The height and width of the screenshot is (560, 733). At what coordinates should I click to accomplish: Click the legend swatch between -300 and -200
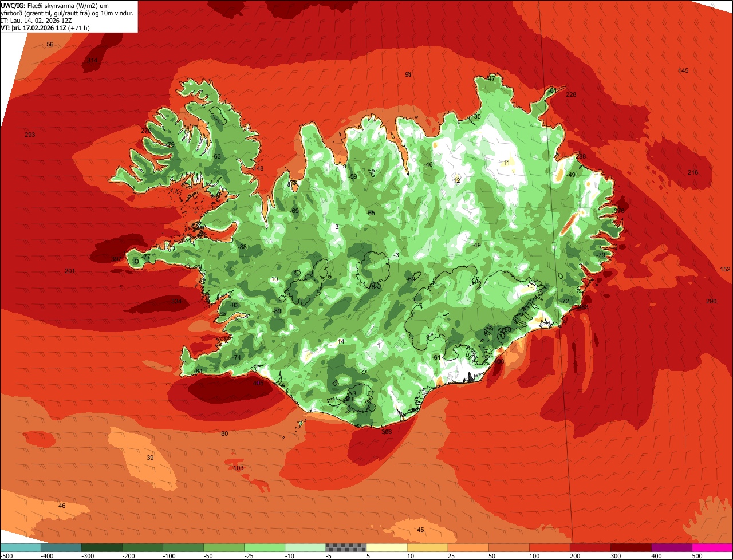102,547
